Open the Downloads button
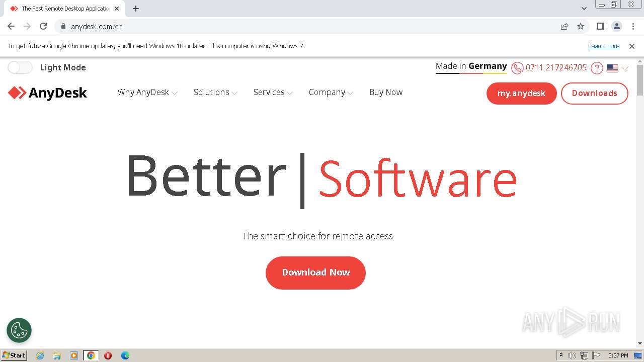The width and height of the screenshot is (644, 362). tap(594, 94)
